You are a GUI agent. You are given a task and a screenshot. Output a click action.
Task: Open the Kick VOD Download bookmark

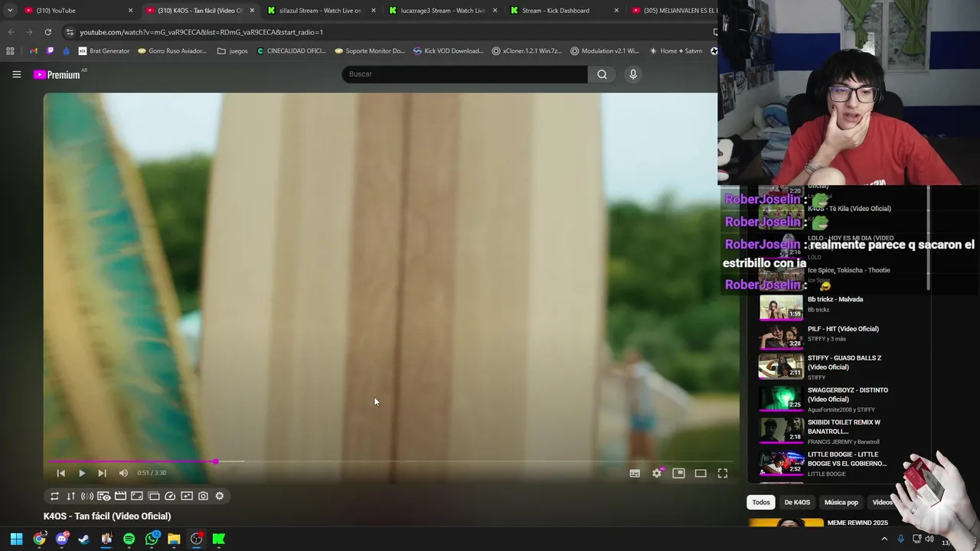tap(448, 51)
